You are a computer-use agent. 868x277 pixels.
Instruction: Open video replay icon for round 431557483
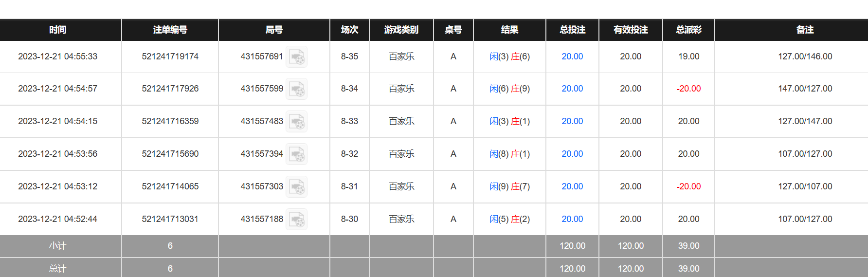(x=296, y=122)
